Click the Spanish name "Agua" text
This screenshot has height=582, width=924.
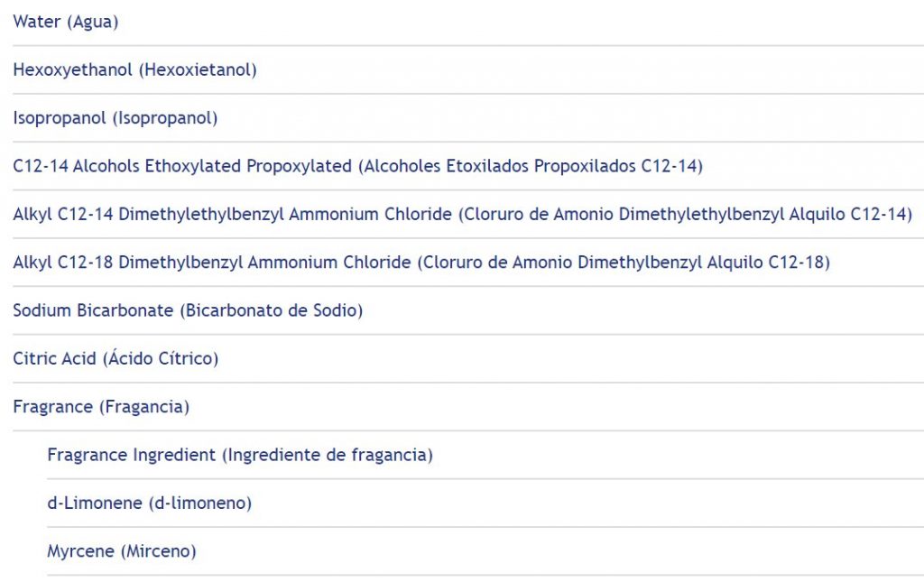click(93, 23)
